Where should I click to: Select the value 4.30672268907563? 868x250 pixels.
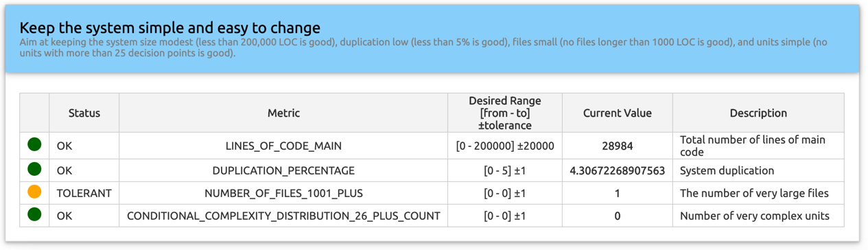tap(618, 170)
